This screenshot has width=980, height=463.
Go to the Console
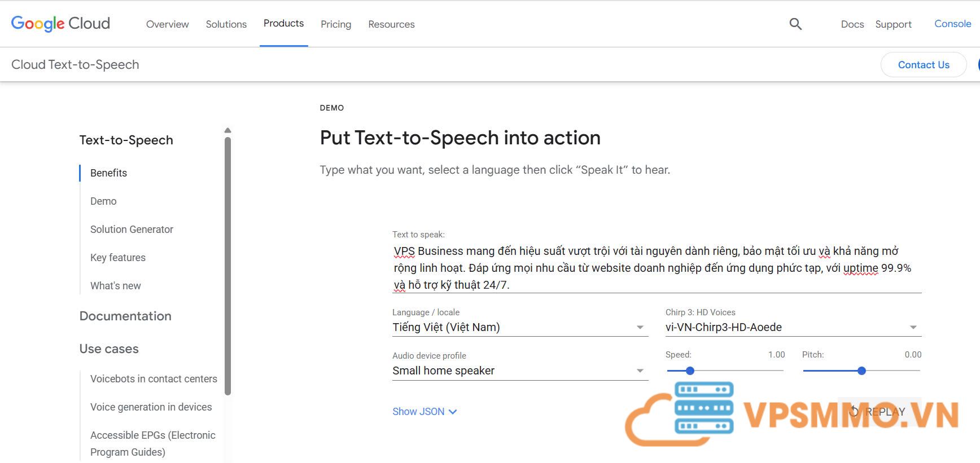952,24
